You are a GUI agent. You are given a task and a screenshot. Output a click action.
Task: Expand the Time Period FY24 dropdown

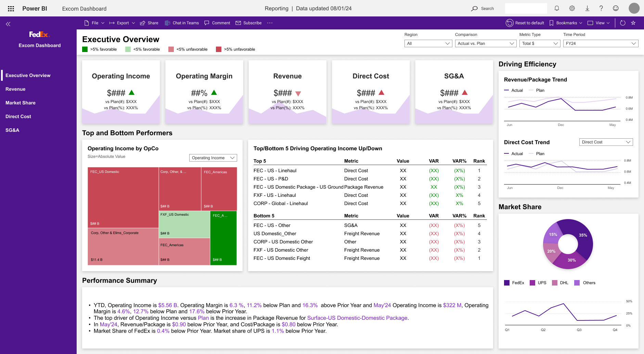[x=601, y=43]
